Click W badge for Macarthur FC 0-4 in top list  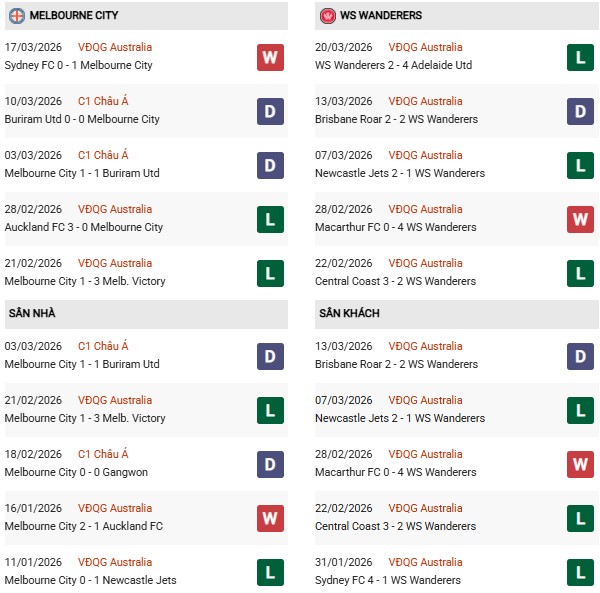pos(581,219)
